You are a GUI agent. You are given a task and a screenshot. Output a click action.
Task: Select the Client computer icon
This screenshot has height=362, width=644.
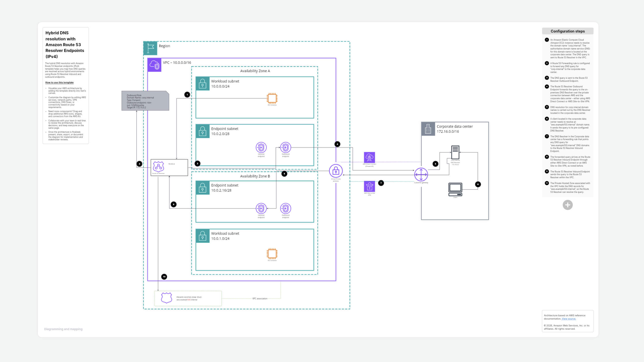[455, 190]
